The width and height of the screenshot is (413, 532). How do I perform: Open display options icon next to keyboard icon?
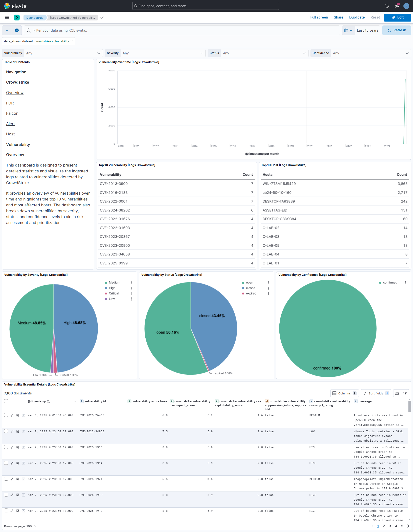(x=405, y=393)
